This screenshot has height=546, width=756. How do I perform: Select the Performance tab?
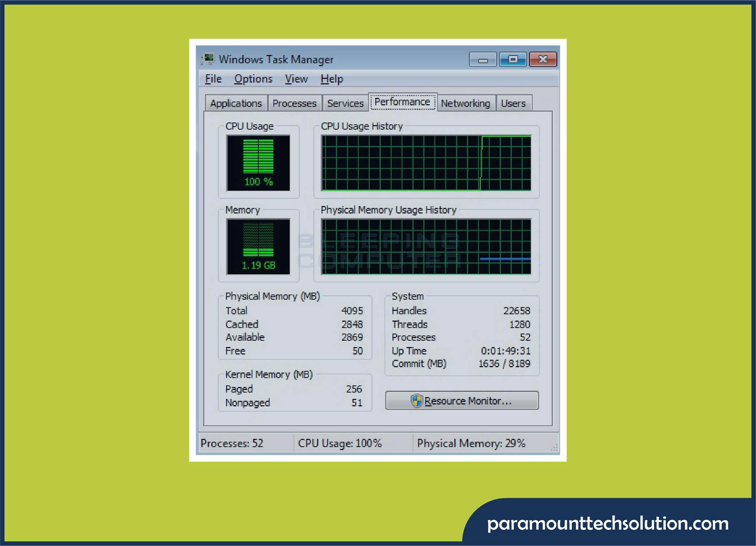pos(402,102)
